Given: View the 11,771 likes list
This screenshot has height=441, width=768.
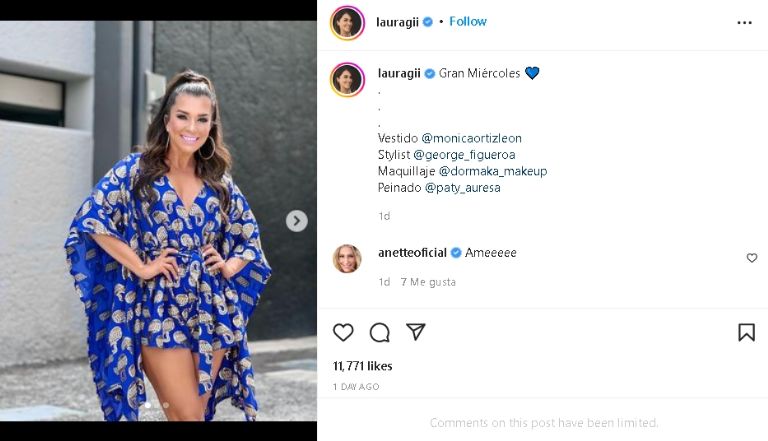Looking at the screenshot, I should coord(362,366).
